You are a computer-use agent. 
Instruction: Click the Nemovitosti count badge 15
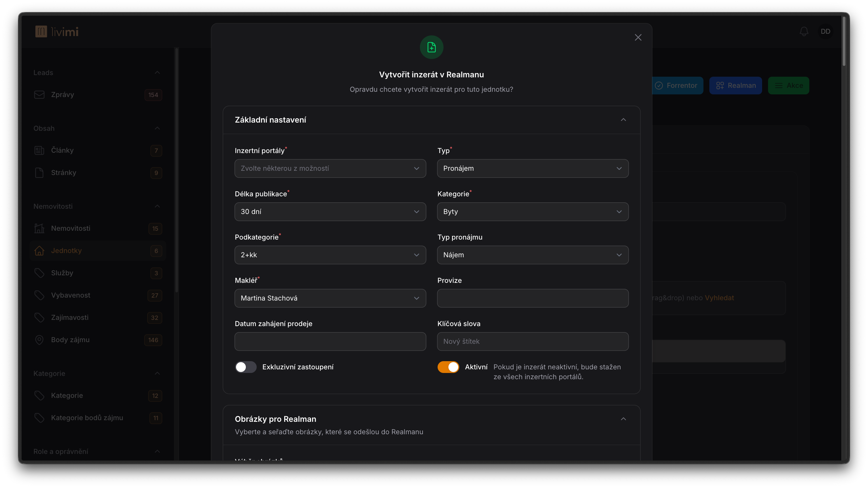click(155, 229)
